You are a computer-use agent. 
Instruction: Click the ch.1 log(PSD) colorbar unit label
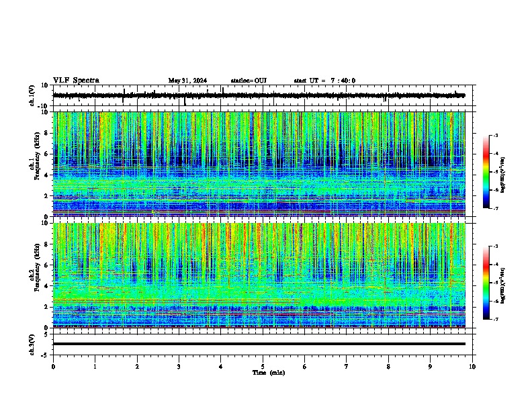[502, 175]
